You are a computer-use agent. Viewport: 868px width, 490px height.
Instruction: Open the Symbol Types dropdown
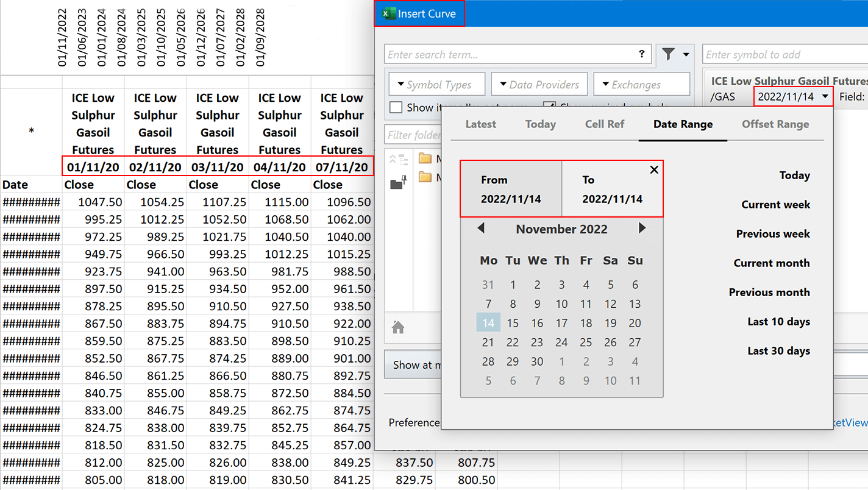coord(437,85)
